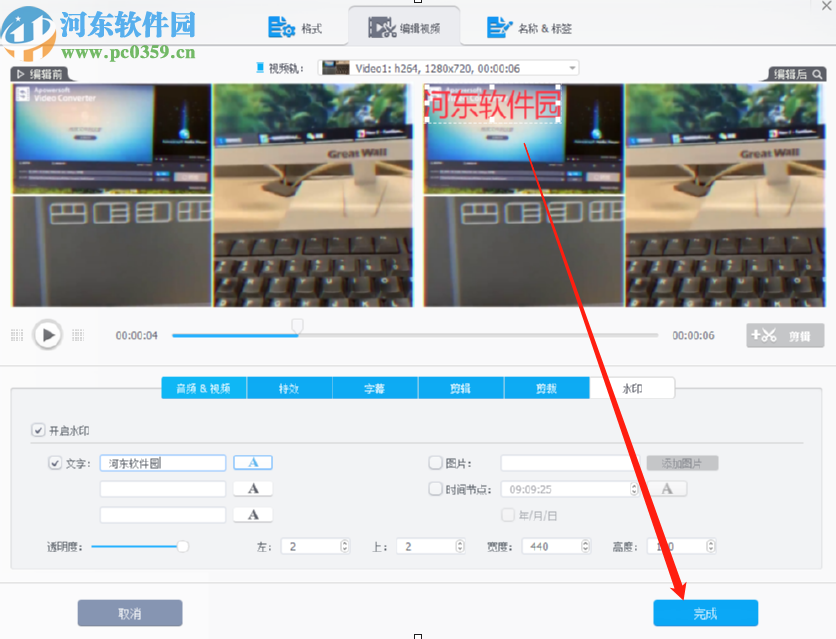Click the 编辑后 magnifier icon

pos(817,75)
